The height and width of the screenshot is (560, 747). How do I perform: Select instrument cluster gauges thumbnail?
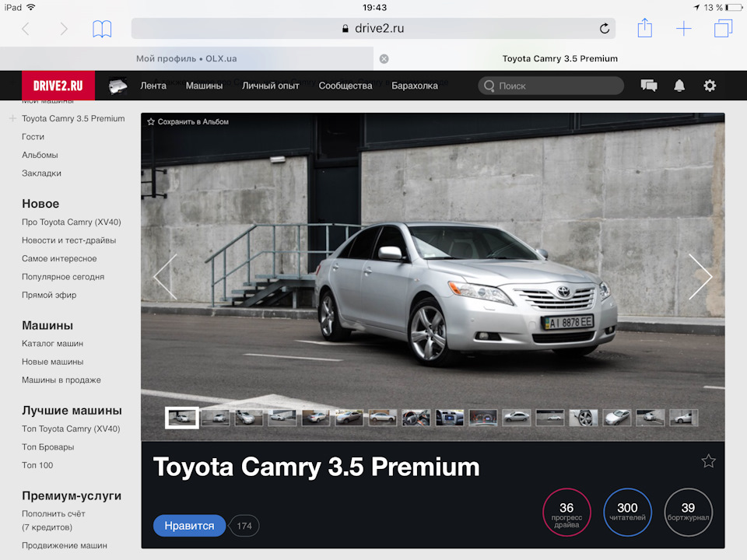click(x=483, y=418)
